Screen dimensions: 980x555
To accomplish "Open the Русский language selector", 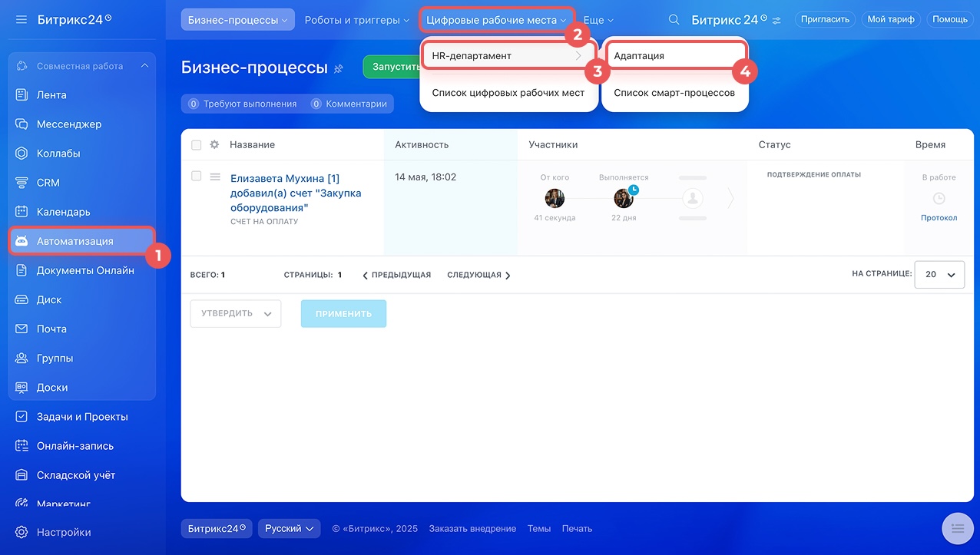I will pos(289,528).
